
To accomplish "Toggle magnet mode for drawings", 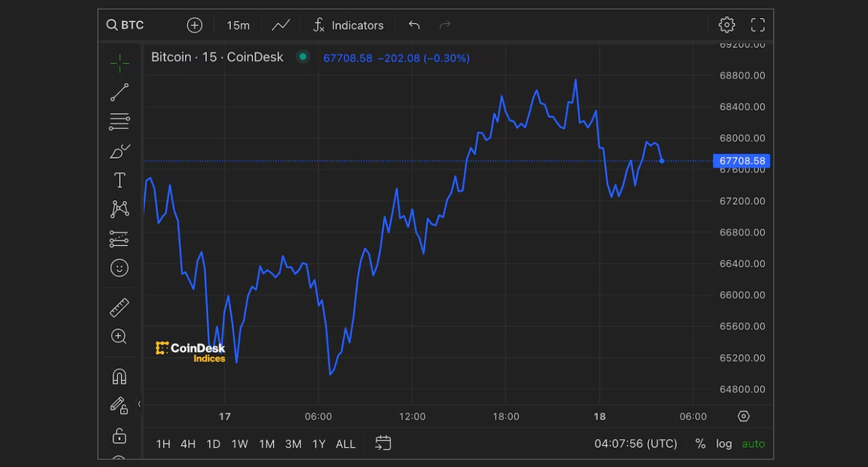I will pyautogui.click(x=120, y=376).
